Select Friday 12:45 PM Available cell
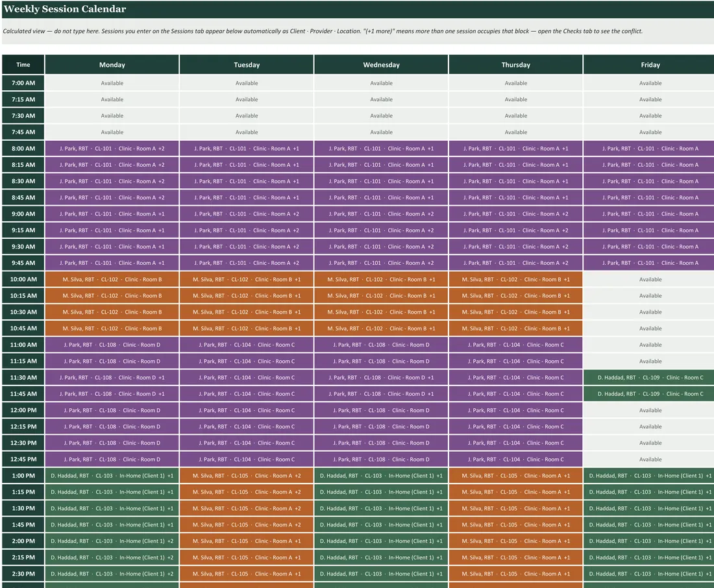714x588 pixels. [x=649, y=459]
